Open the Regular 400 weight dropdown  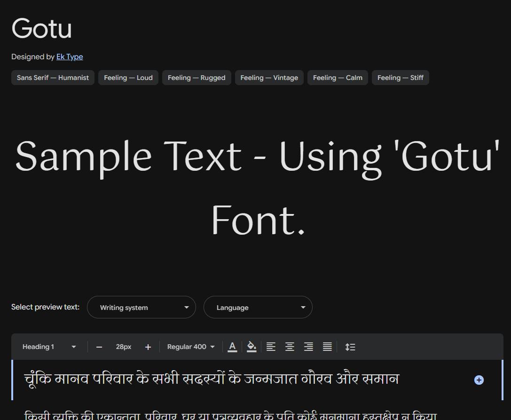point(191,347)
